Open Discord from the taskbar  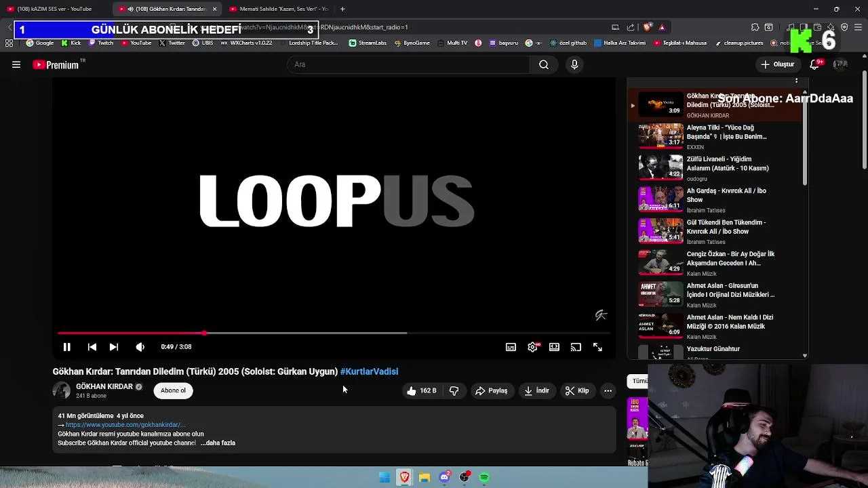tap(445, 477)
